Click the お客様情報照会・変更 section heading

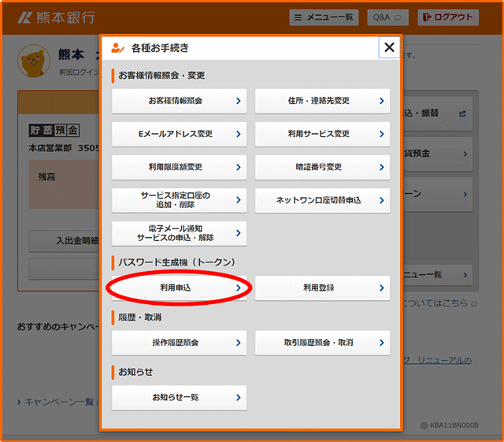(x=161, y=76)
